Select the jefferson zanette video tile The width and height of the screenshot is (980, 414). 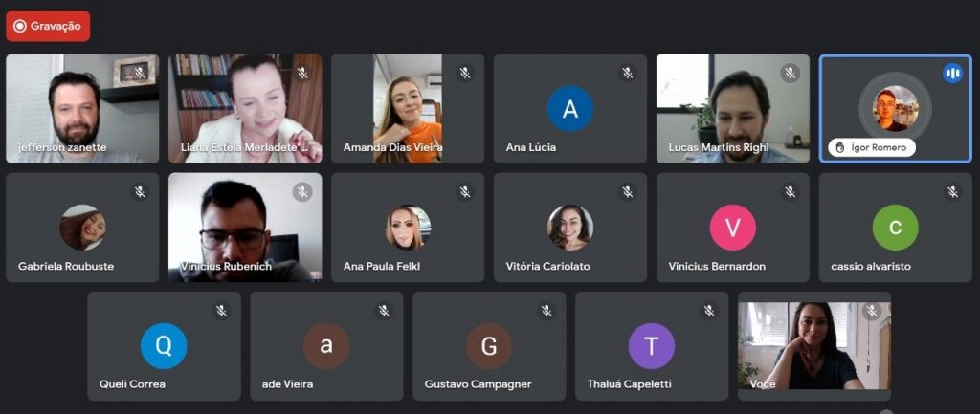[82, 109]
